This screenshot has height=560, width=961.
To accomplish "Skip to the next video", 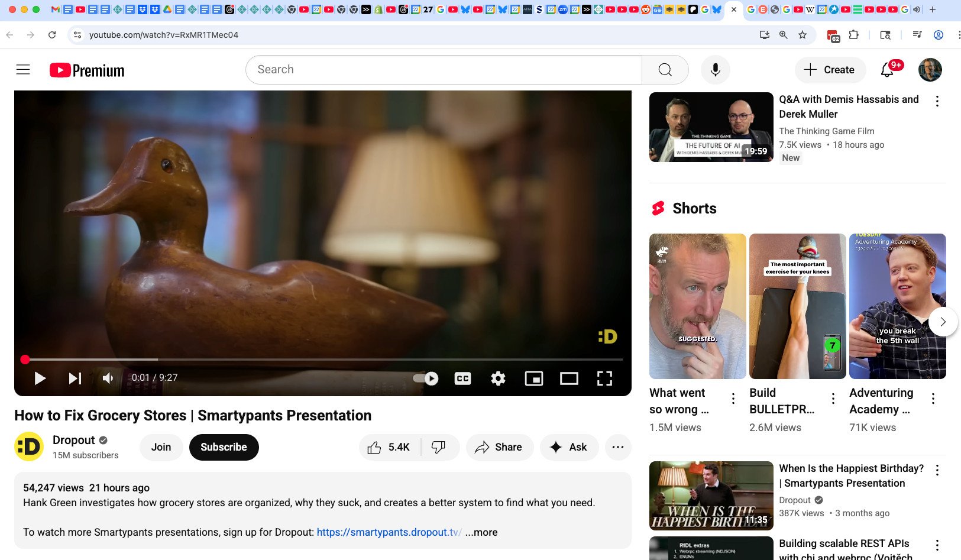I will coord(75,378).
